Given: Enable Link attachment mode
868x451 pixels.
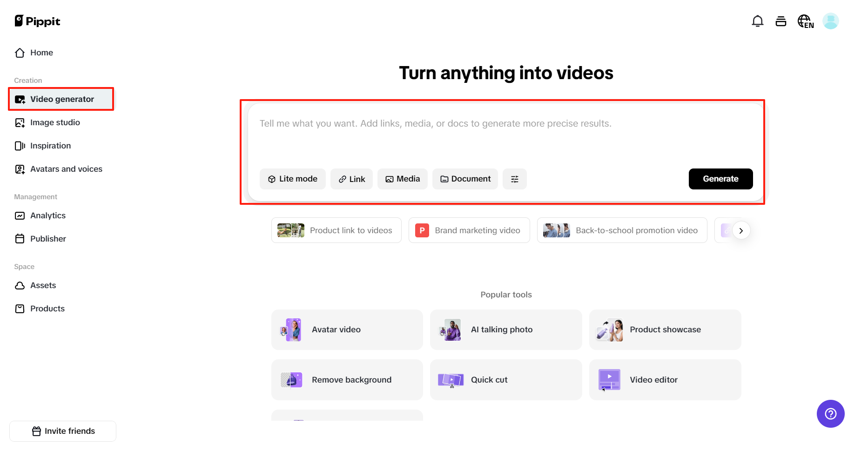Looking at the screenshot, I should (x=351, y=179).
